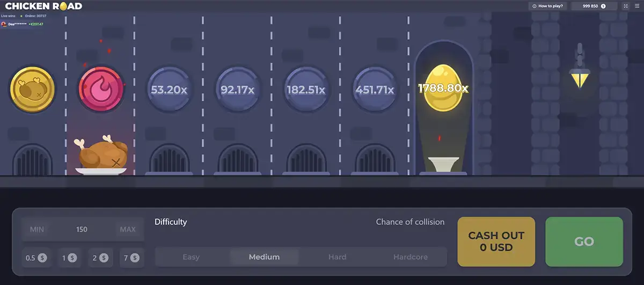Click CASH OUT 0 USD button

(x=496, y=242)
